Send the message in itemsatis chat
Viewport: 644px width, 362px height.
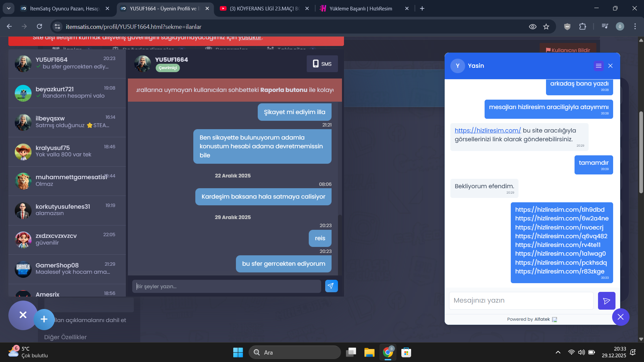331,286
